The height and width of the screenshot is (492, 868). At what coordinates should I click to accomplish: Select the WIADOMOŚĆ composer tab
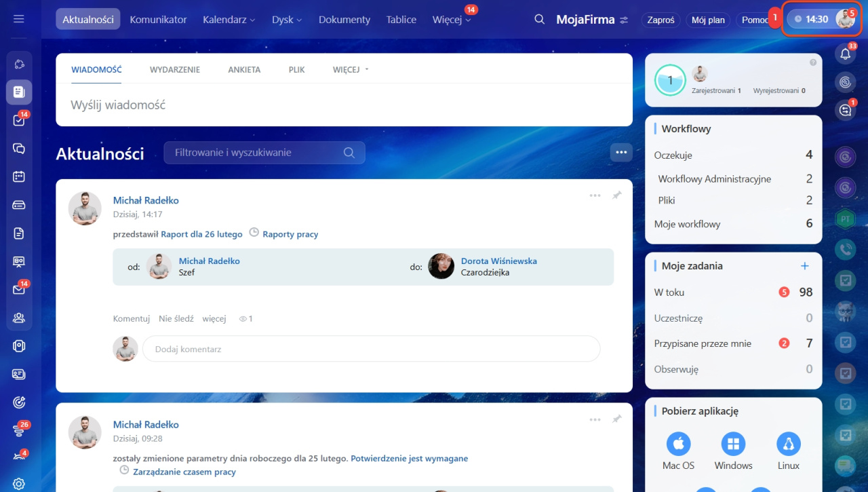click(x=96, y=69)
